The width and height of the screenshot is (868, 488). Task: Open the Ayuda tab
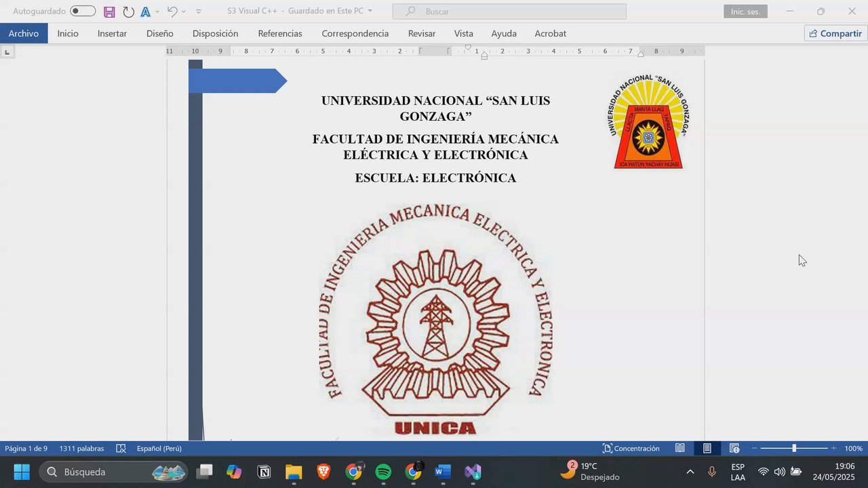pos(504,33)
